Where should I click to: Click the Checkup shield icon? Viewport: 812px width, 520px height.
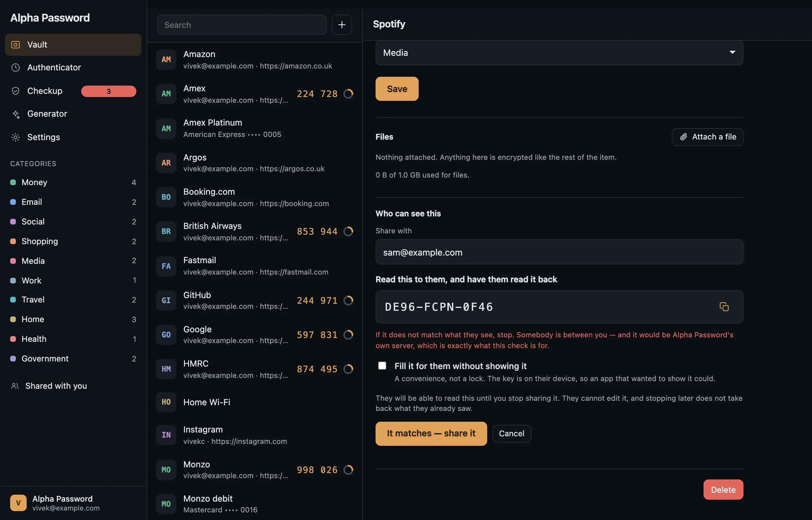16,91
